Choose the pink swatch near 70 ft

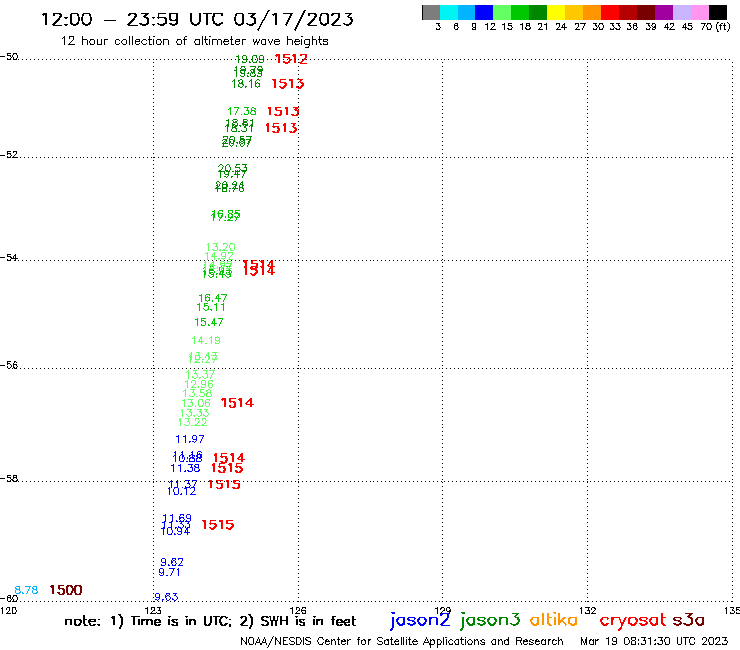click(x=699, y=13)
